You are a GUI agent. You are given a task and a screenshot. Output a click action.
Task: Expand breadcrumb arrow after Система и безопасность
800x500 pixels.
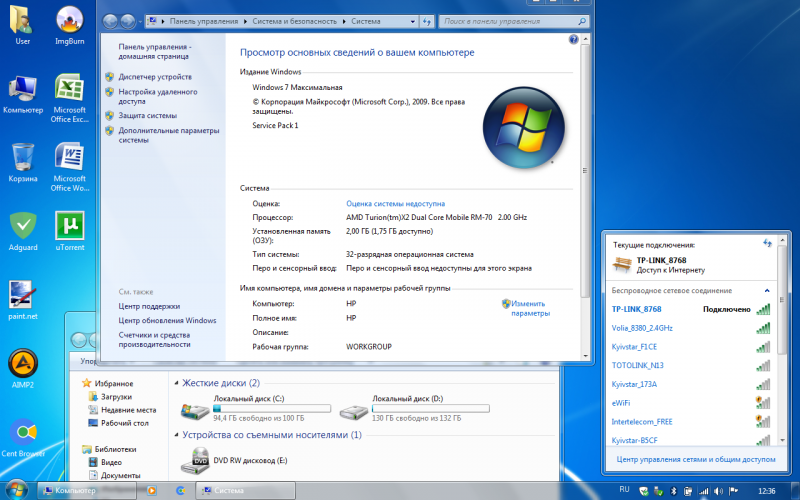pyautogui.click(x=344, y=21)
